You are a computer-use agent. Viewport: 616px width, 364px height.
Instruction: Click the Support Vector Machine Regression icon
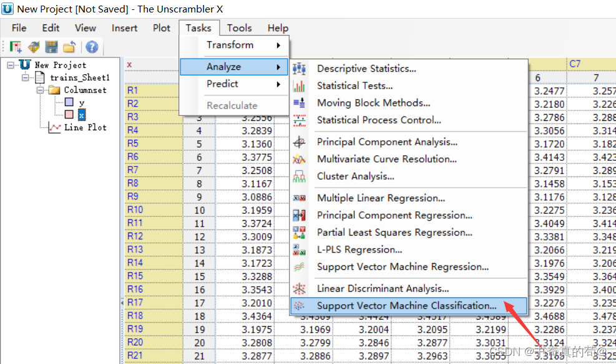[x=299, y=267]
